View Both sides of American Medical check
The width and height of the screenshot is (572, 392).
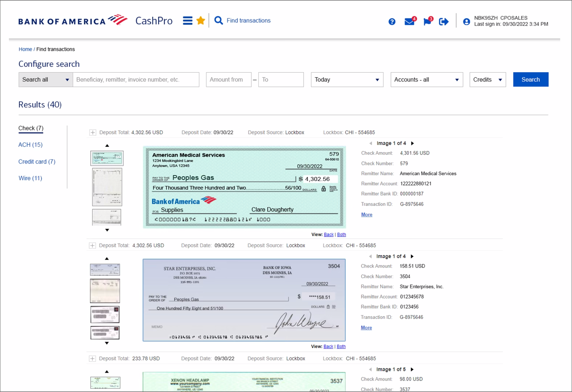point(341,234)
